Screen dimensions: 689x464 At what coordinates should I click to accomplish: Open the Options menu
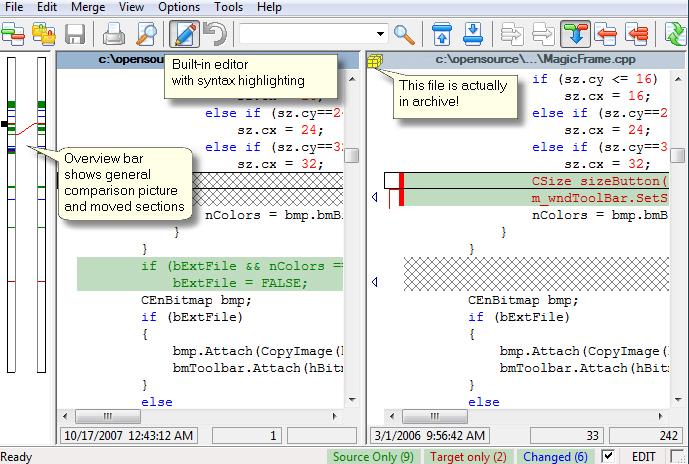tap(179, 7)
